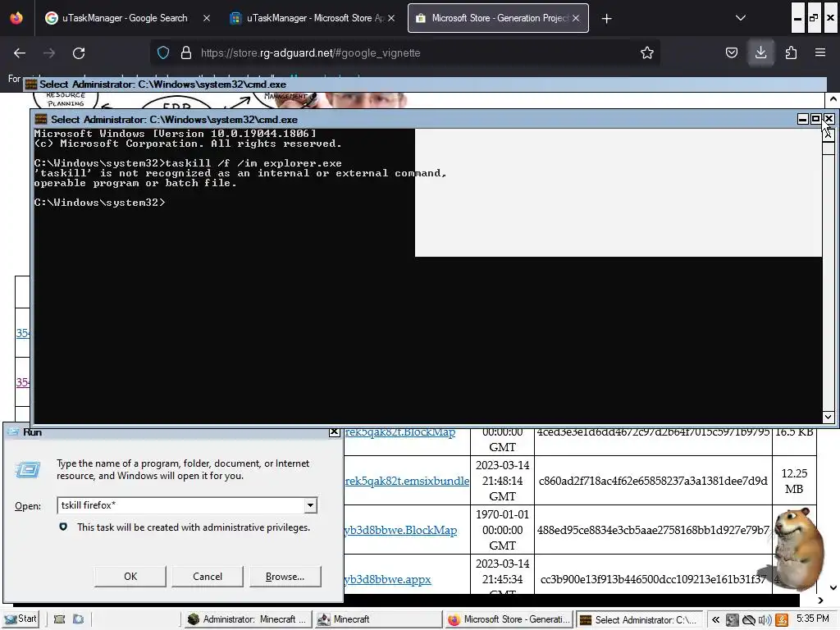
Task: Close the uTaskManager Microsoft Store Apps tab
Action: [x=391, y=18]
